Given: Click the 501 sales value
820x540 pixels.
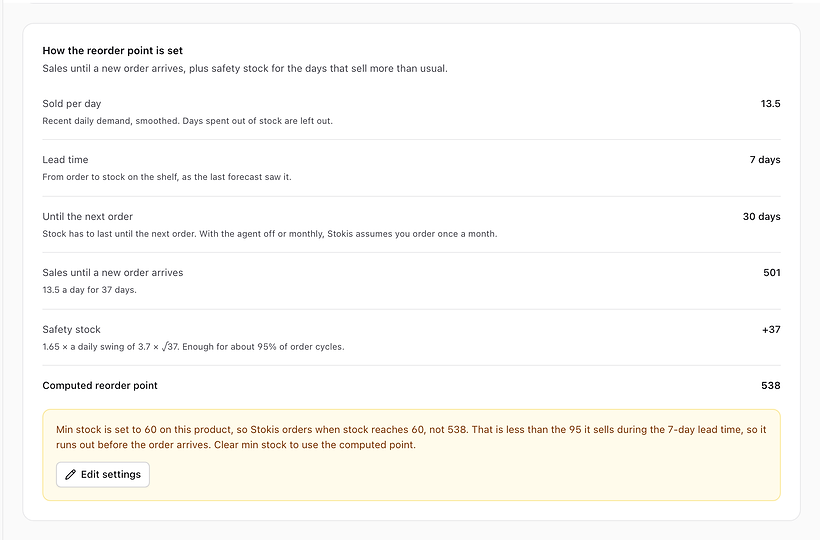Looking at the screenshot, I should pos(772,272).
